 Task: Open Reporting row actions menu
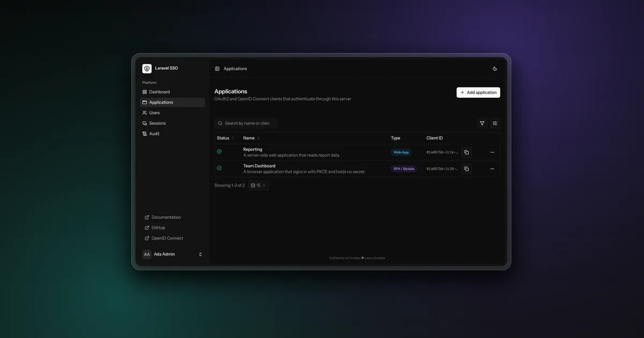(492, 152)
